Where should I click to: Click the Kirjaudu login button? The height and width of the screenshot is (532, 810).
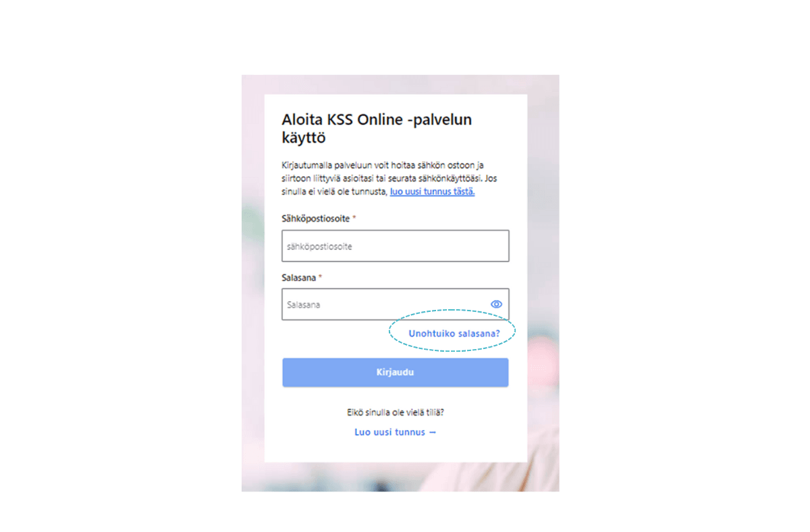click(396, 373)
